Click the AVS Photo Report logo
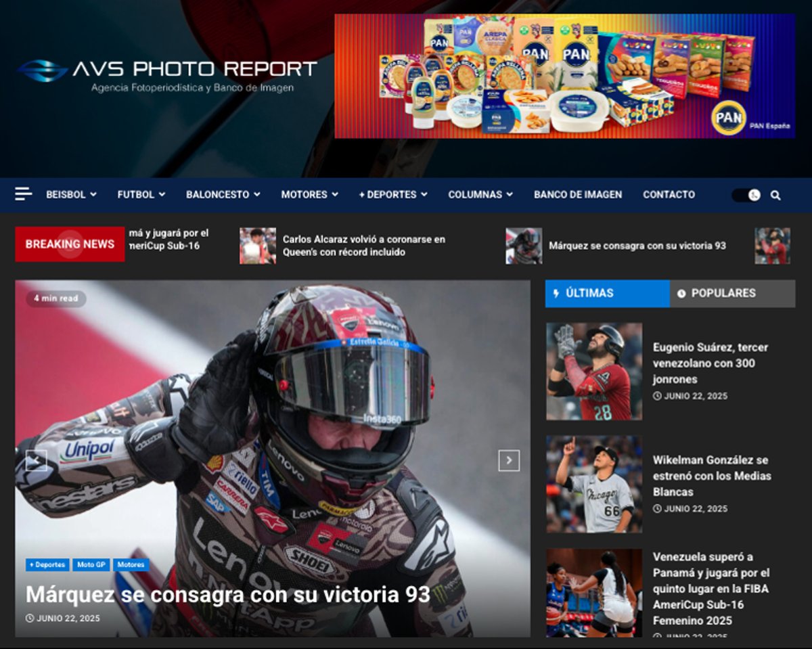This screenshot has width=812, height=649. pos(167,76)
